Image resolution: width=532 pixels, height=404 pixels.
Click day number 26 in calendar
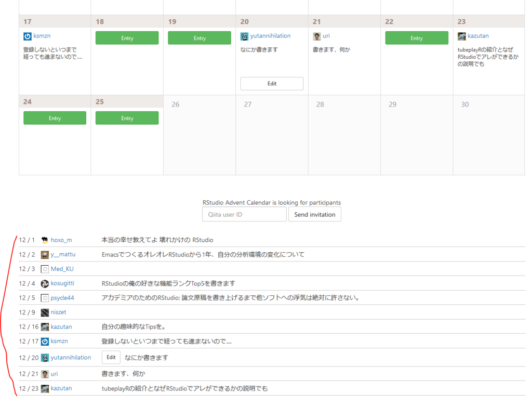tap(176, 105)
